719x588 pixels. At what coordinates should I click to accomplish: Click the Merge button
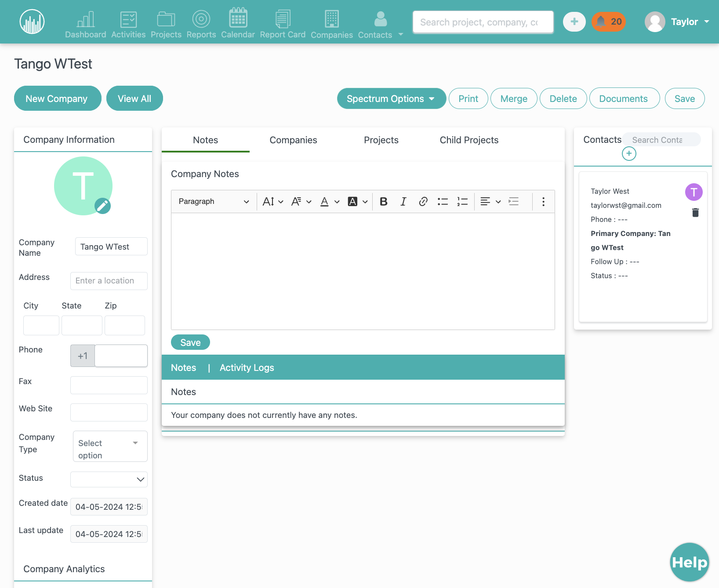click(x=514, y=98)
